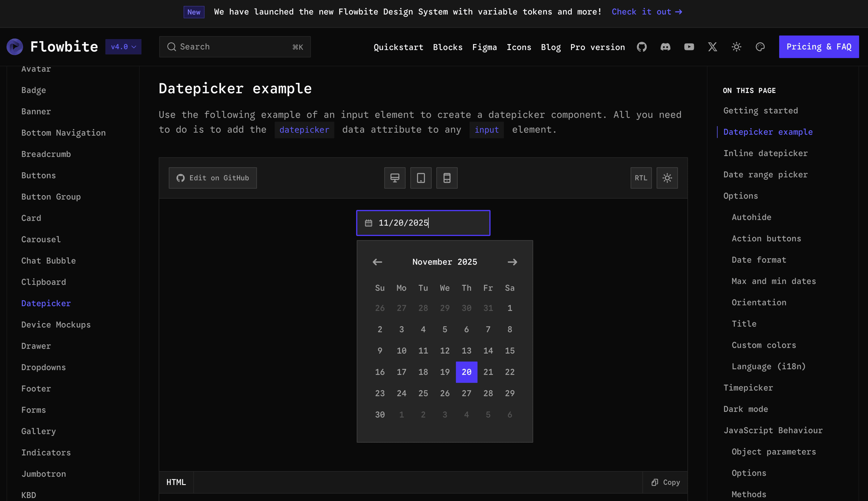Image resolution: width=868 pixels, height=501 pixels.
Task: Open the v4.0 version dropdown
Action: (x=123, y=47)
